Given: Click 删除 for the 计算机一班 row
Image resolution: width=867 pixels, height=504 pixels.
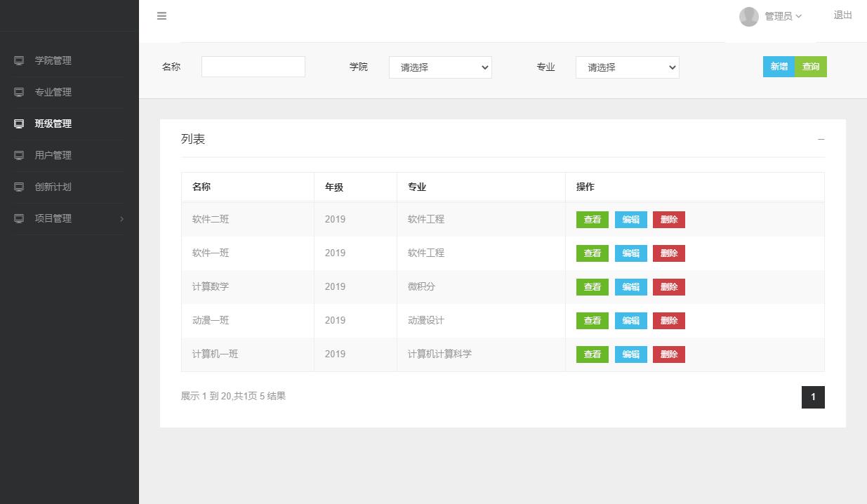Looking at the screenshot, I should click(x=668, y=354).
